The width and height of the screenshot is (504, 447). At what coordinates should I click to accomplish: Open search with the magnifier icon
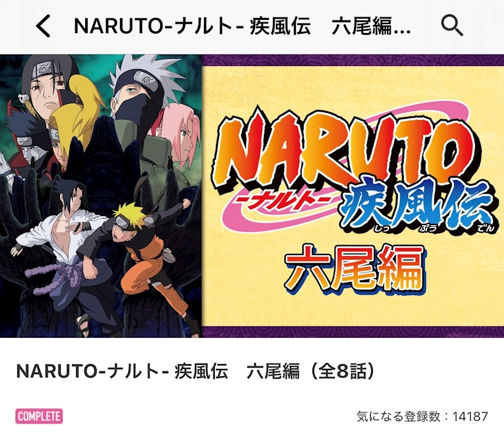[452, 26]
